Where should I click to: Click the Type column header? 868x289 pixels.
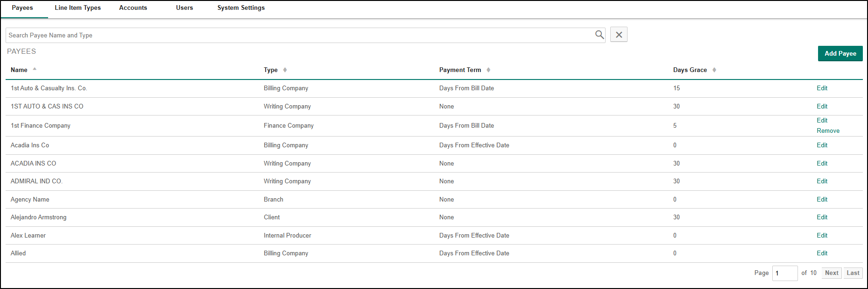(271, 70)
